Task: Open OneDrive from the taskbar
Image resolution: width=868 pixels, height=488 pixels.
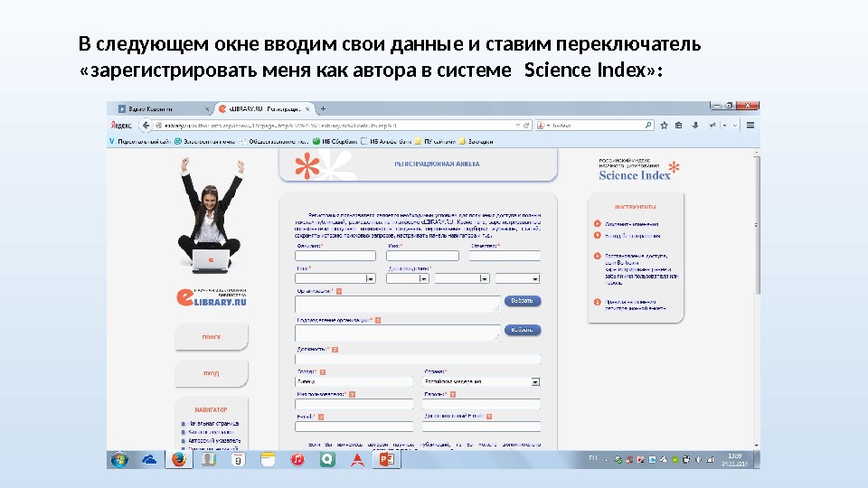Action: click(149, 459)
